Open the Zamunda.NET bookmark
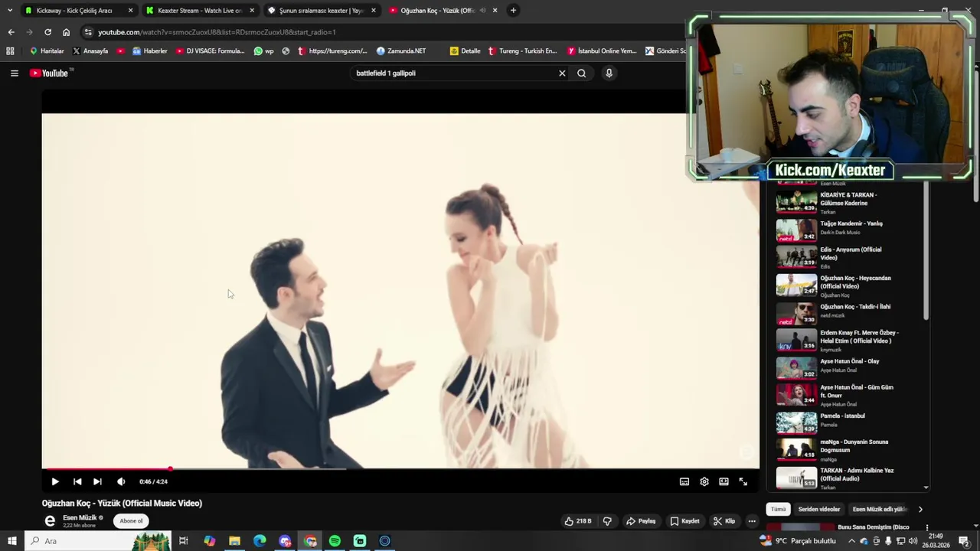This screenshot has width=980, height=551. [400, 51]
